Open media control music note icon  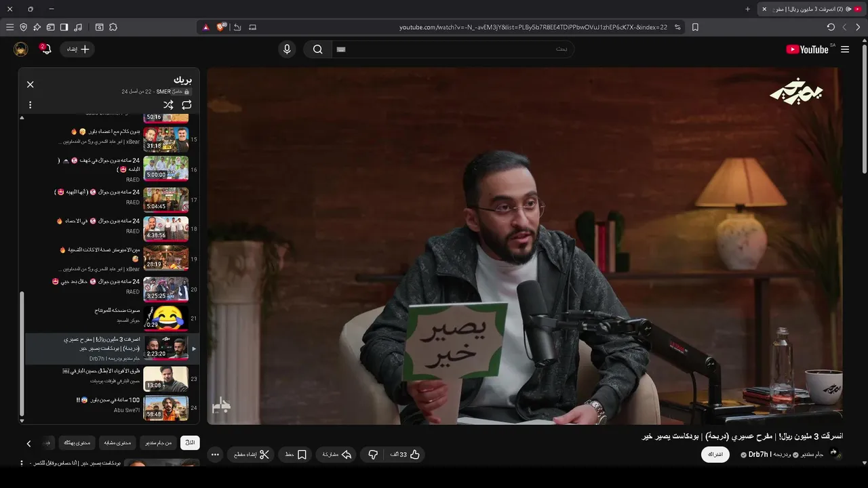click(x=78, y=27)
